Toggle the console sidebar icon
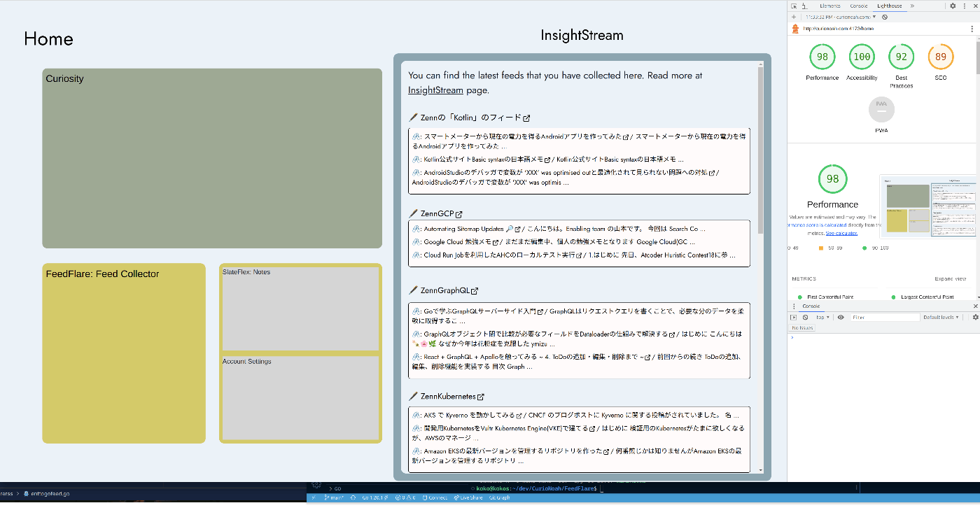Viewport: 980px width, 510px height. [794, 318]
